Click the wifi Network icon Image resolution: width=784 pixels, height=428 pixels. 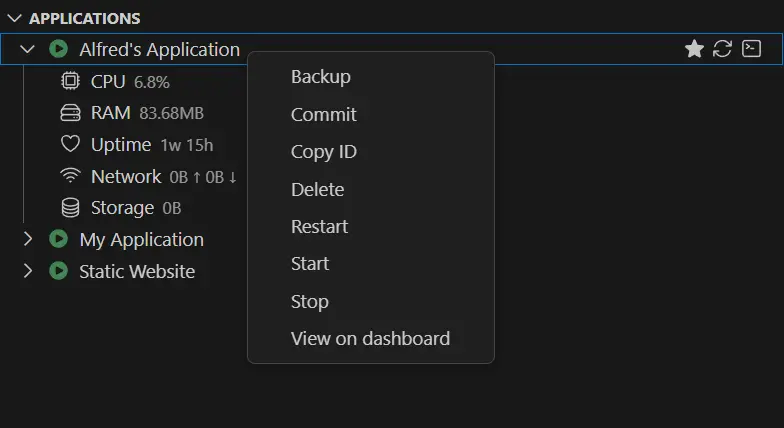pos(70,176)
